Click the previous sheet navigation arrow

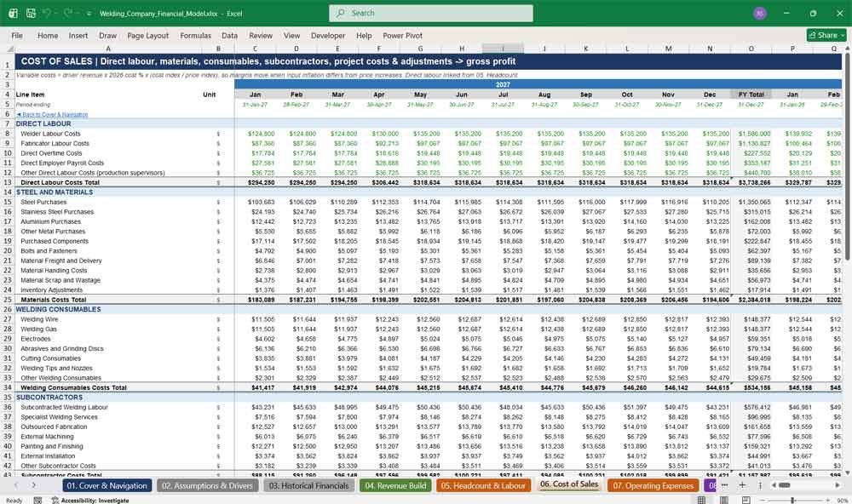click(17, 485)
